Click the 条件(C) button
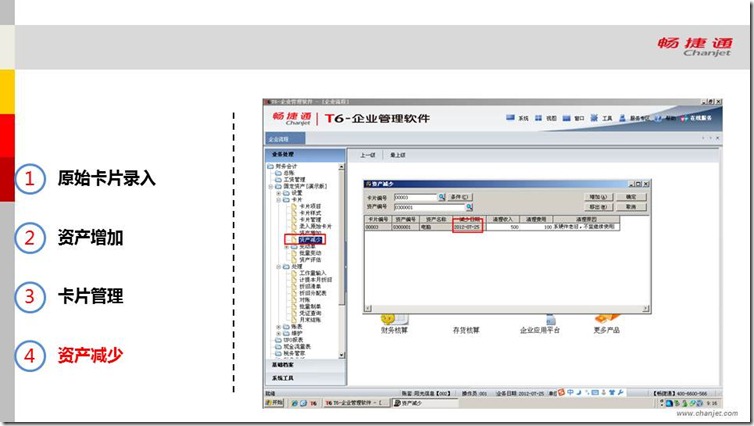 [460, 197]
